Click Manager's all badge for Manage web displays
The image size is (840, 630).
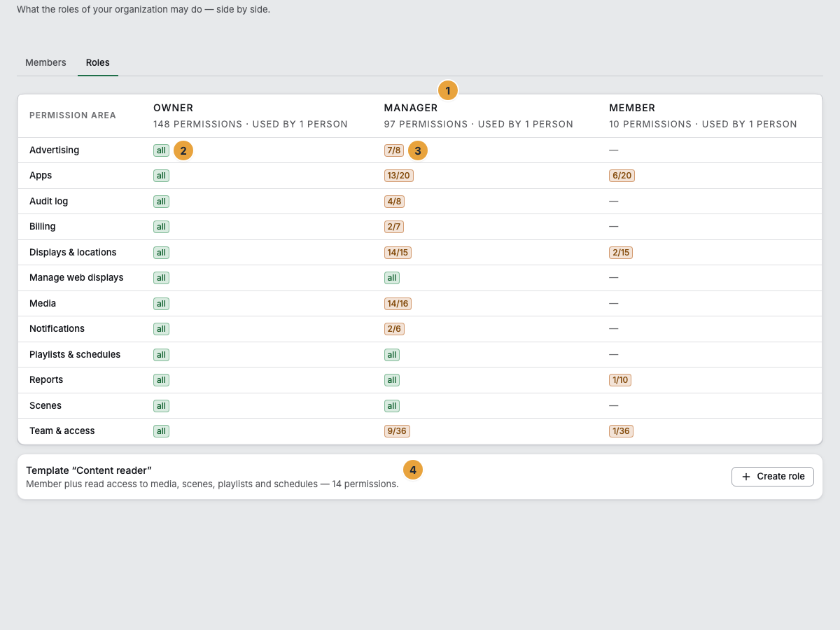pos(392,278)
